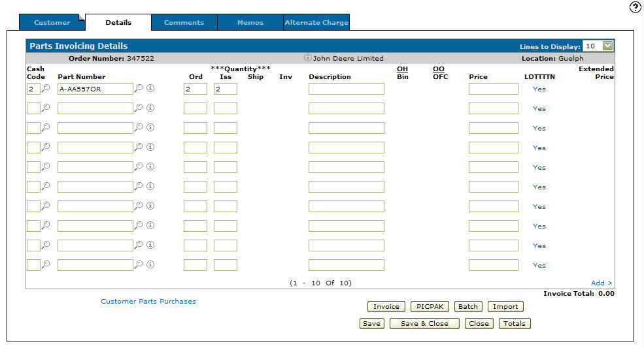Click the first row Yes LDTTTTN link

coord(539,89)
